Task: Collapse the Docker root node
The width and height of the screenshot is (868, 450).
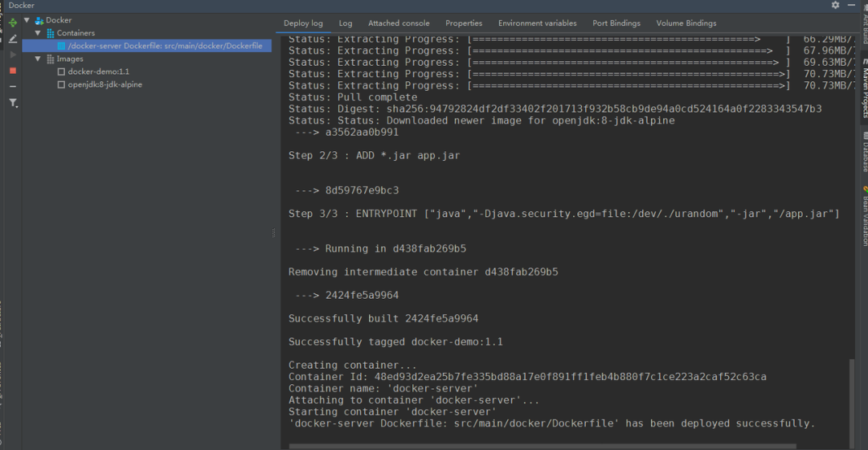Action: (x=27, y=20)
